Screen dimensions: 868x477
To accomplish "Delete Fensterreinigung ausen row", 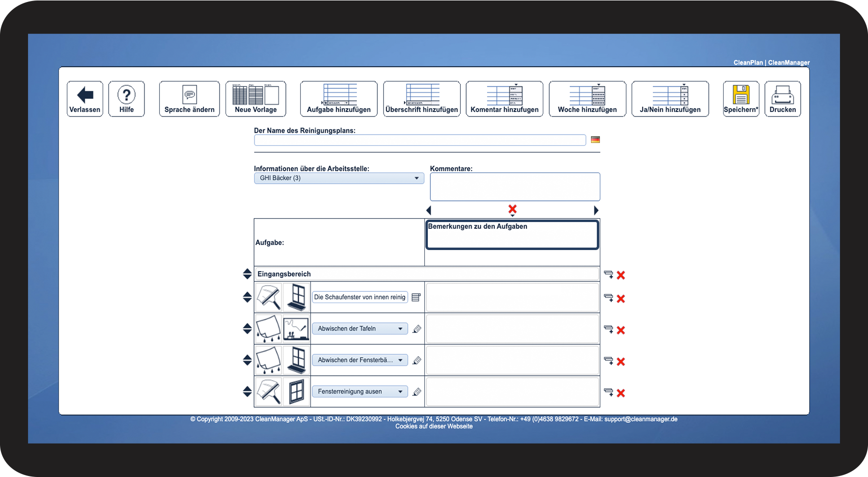I will coord(621,393).
